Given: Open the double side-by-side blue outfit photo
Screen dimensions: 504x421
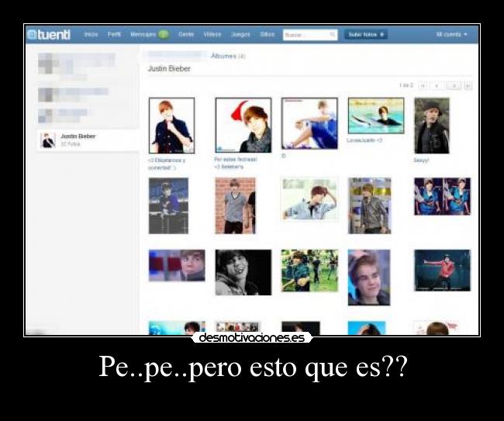Looking at the screenshot, I should [442, 196].
